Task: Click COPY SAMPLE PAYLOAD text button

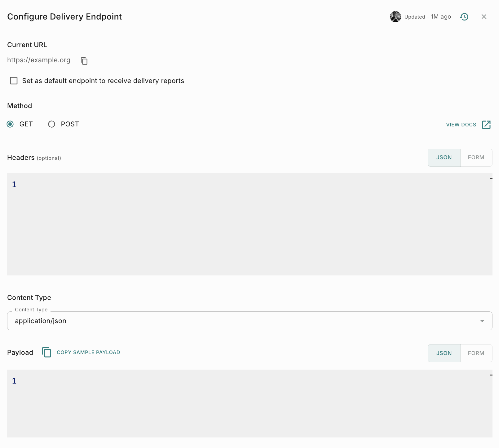Action: pos(88,352)
